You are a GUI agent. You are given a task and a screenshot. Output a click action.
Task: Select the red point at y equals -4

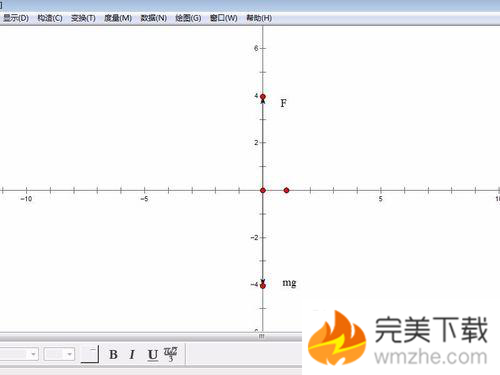(x=263, y=286)
